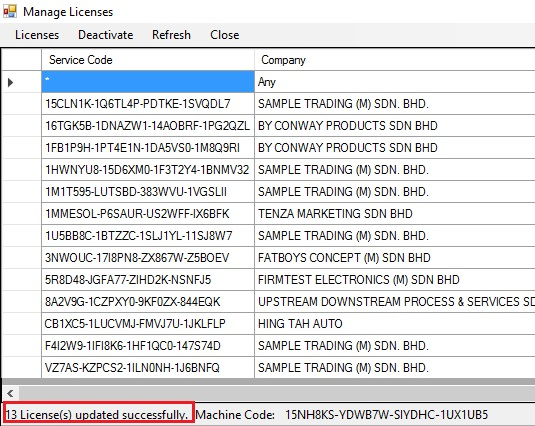The width and height of the screenshot is (535, 426).
Task: Select service code 5R8D48-JGFA77-ZIHD2K-NSNFJ5
Action: 148,280
